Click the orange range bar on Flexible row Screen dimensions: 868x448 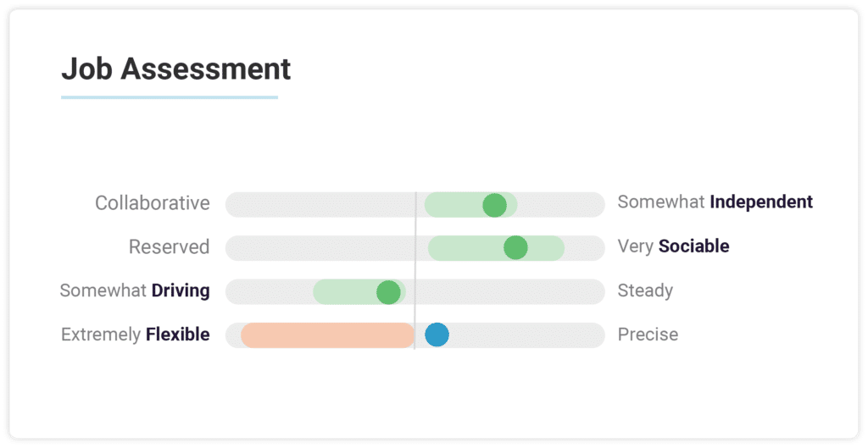pyautogui.click(x=328, y=335)
